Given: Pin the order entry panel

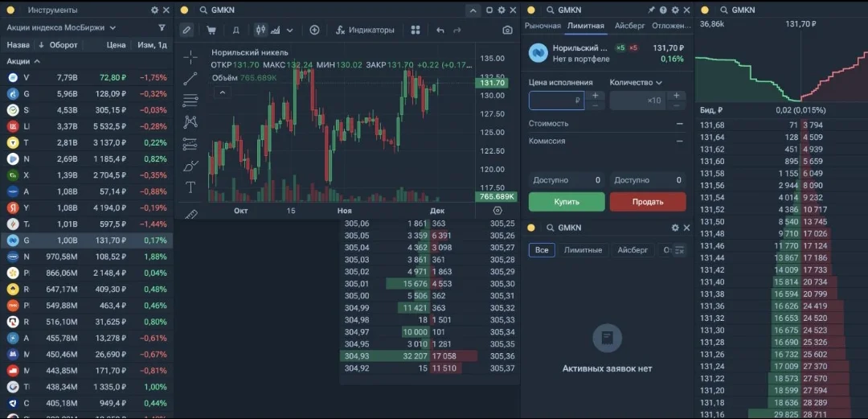Looking at the screenshot, I should tap(652, 10).
